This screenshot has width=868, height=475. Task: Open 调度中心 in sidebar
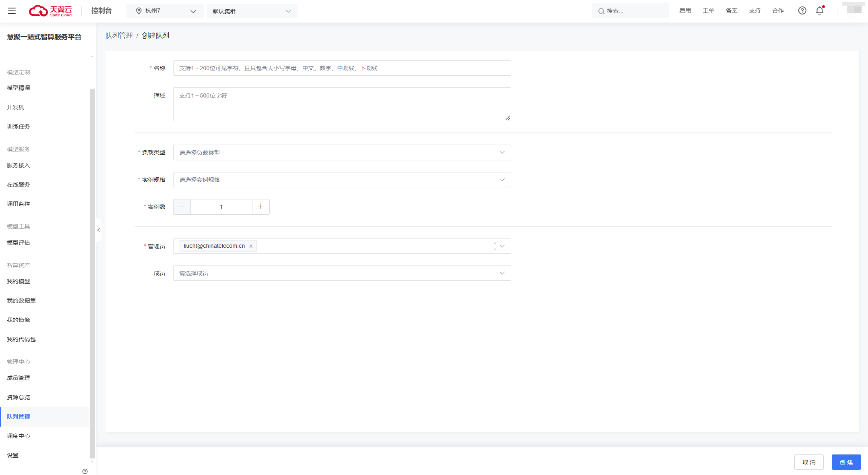[x=19, y=436]
